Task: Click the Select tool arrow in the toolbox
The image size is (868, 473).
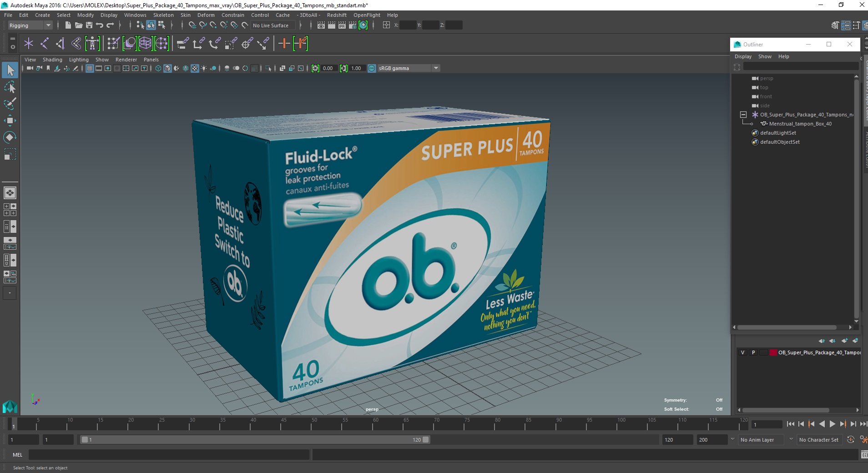Action: [x=10, y=70]
